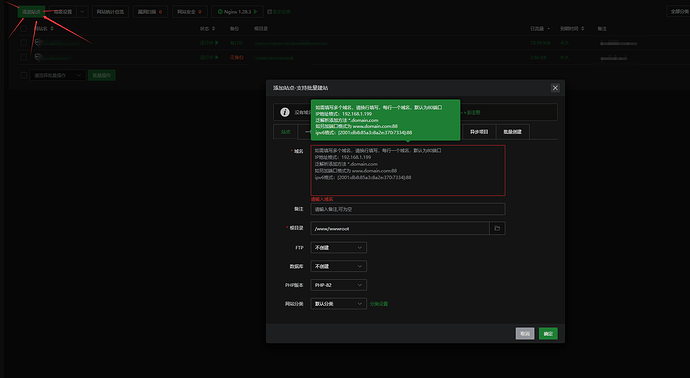Focus the 备注 (remark) input field
690x378 pixels.
[x=408, y=209]
